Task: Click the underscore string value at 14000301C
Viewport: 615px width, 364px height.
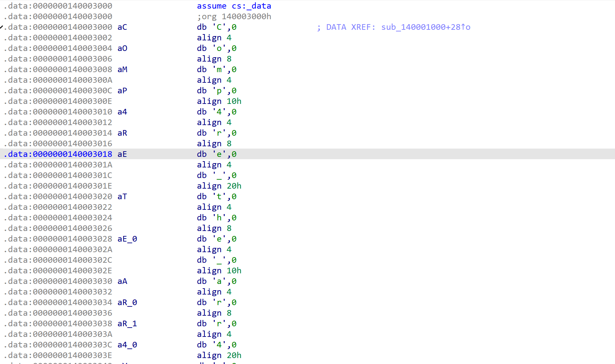Action: point(219,175)
